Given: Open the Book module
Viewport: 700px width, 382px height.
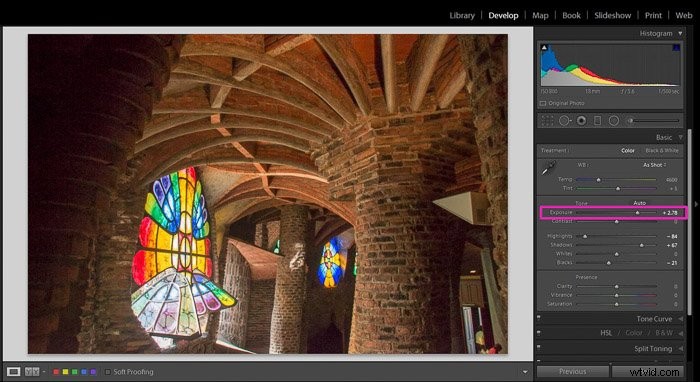Looking at the screenshot, I should point(571,15).
